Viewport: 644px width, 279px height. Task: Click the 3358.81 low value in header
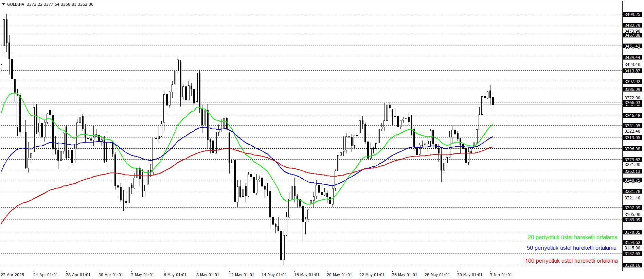point(69,4)
